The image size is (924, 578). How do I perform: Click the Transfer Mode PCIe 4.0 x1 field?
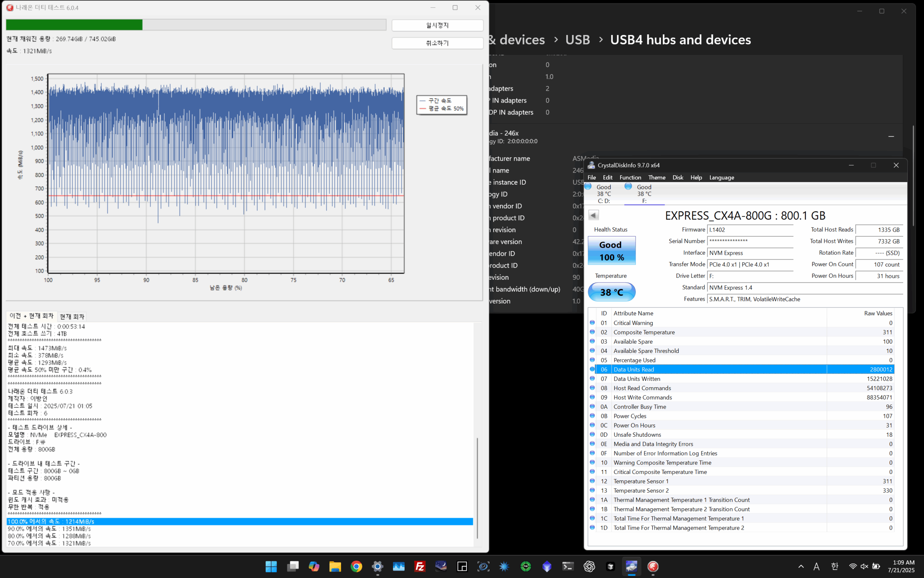coord(750,264)
